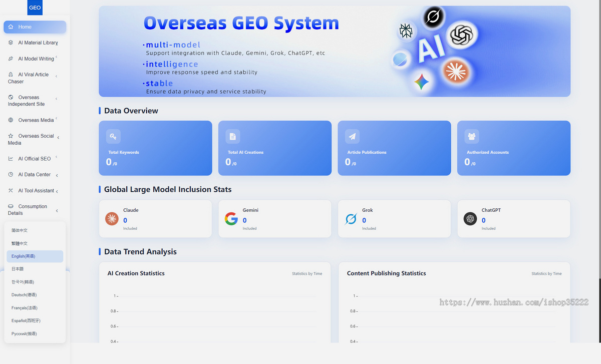The width and height of the screenshot is (601, 364).
Task: Select Русский(俄语) language option
Action: [x=35, y=333]
